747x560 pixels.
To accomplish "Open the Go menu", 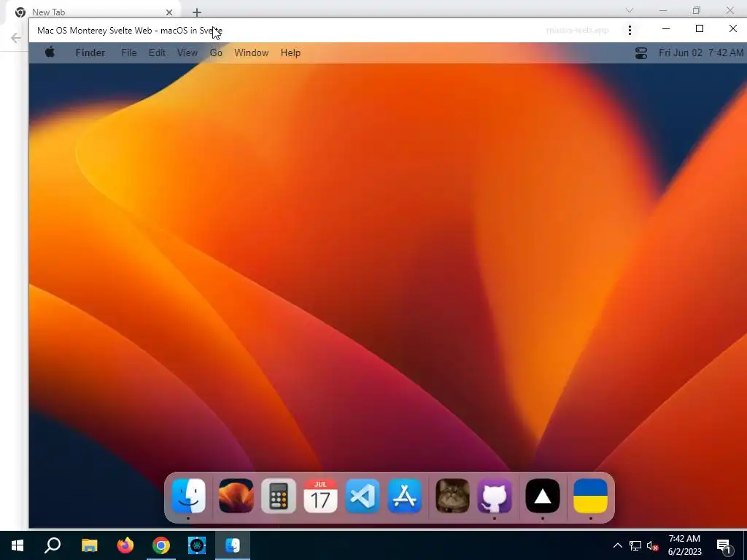I will (216, 52).
